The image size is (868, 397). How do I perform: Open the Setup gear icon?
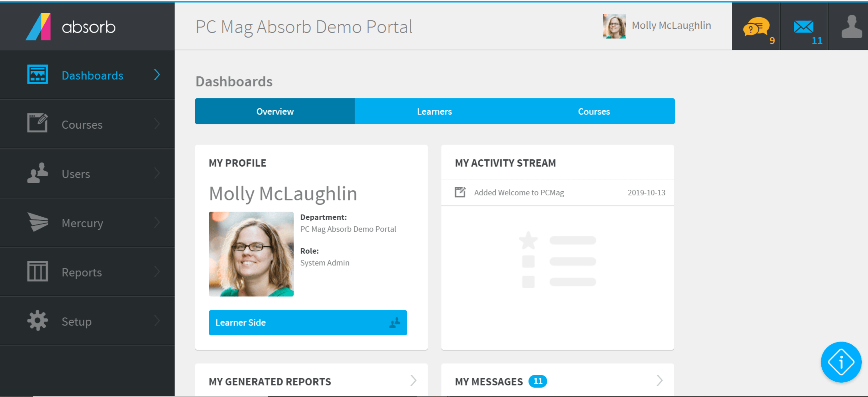click(37, 321)
